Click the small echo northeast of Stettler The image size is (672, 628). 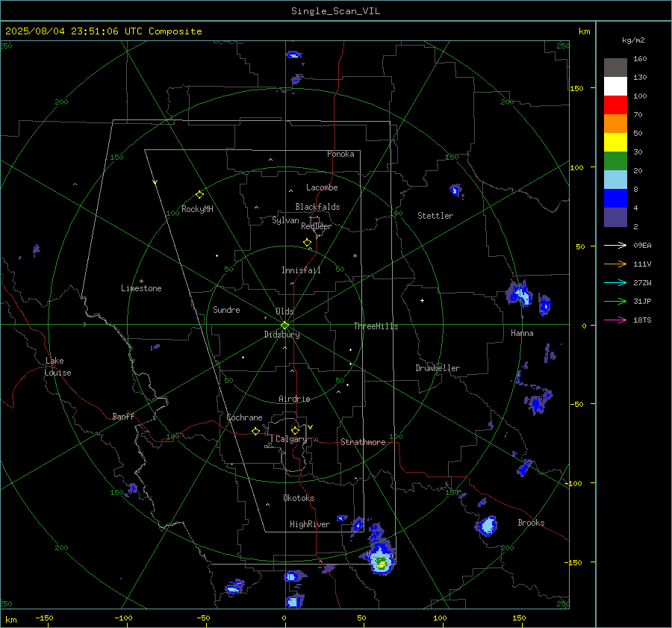[x=455, y=190]
